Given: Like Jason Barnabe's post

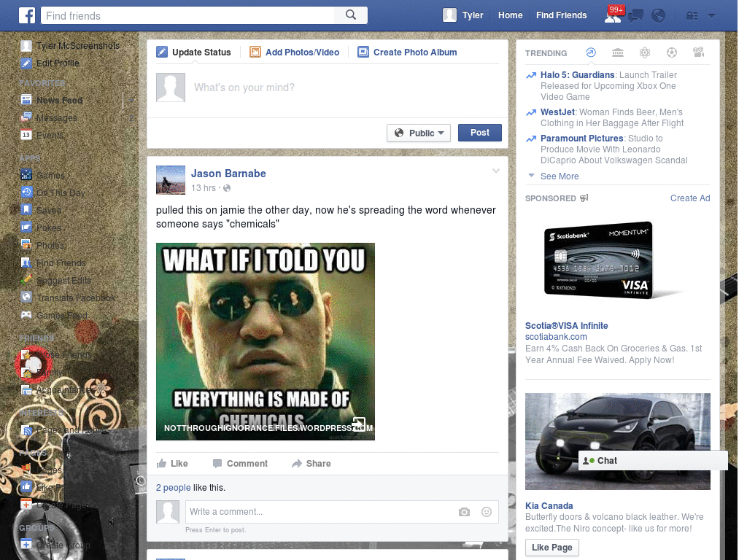Looking at the screenshot, I should tap(172, 463).
